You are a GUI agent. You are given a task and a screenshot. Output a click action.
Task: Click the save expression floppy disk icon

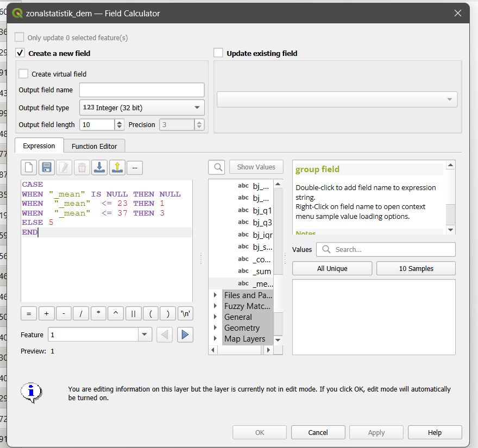47,167
